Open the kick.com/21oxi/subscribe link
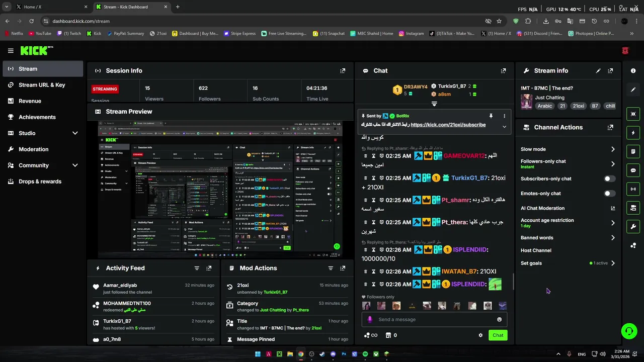Viewport: 644px width, 362px height. tap(448, 125)
